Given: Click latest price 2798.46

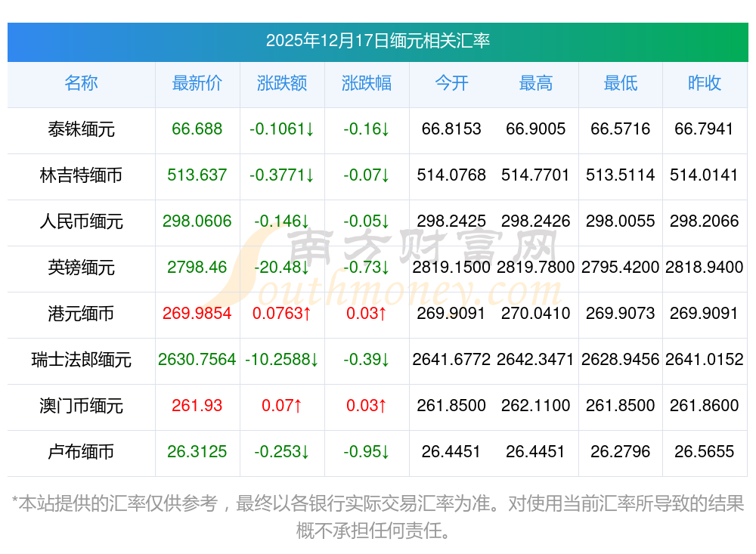Looking at the screenshot, I should pos(197,267).
